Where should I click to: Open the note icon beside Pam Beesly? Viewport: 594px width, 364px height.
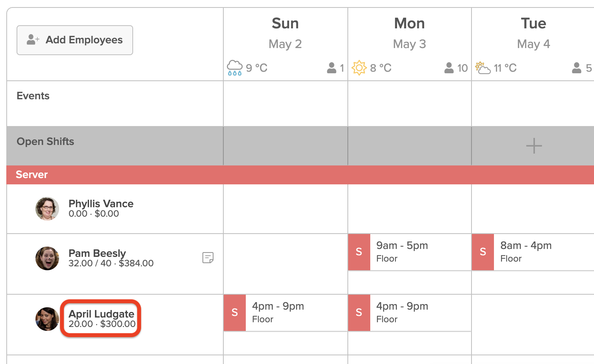[x=208, y=258]
